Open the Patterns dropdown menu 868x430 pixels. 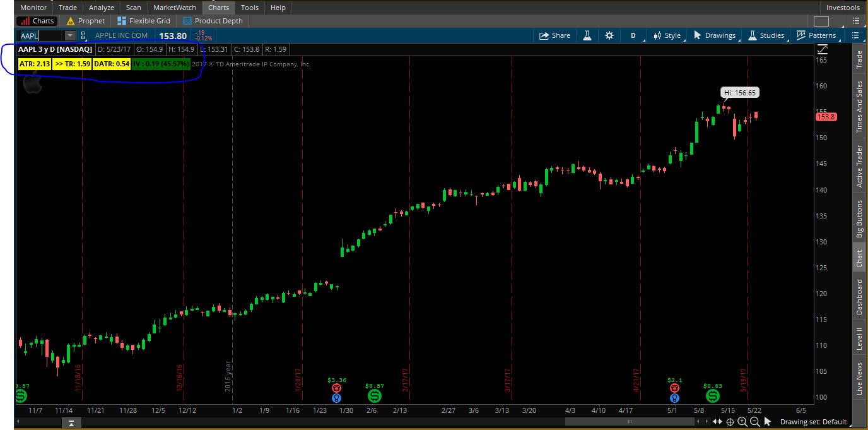pos(816,35)
